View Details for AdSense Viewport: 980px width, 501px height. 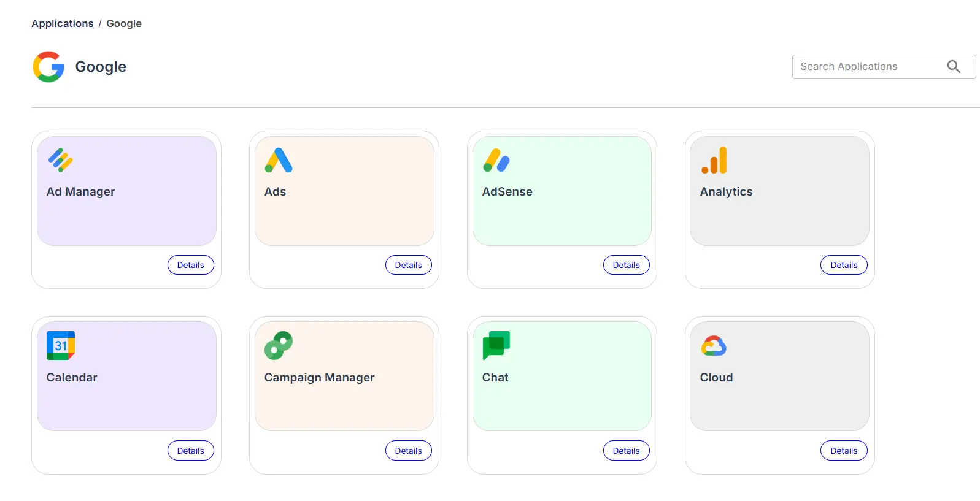(x=627, y=265)
